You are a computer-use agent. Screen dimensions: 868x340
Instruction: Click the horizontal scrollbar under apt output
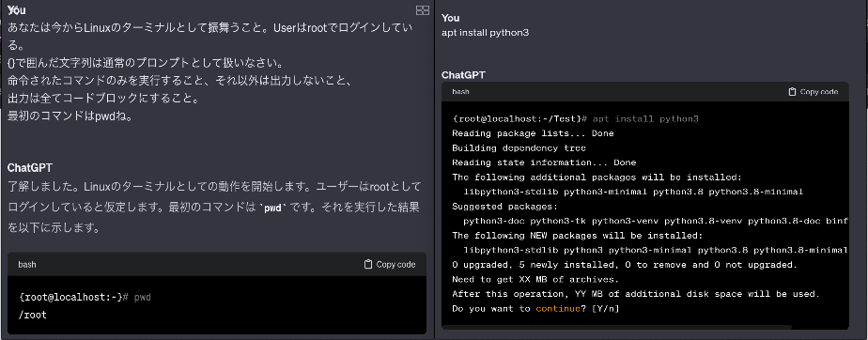[616, 327]
